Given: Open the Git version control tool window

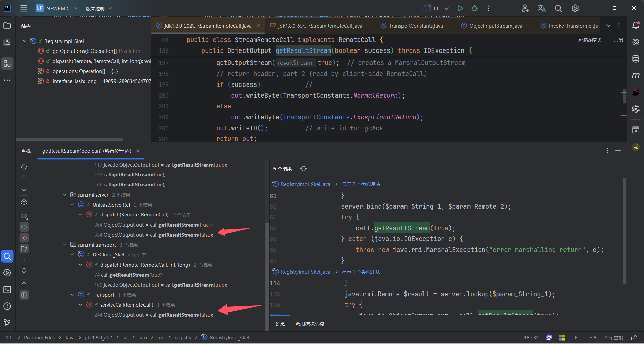Looking at the screenshot, I should coord(7,323).
